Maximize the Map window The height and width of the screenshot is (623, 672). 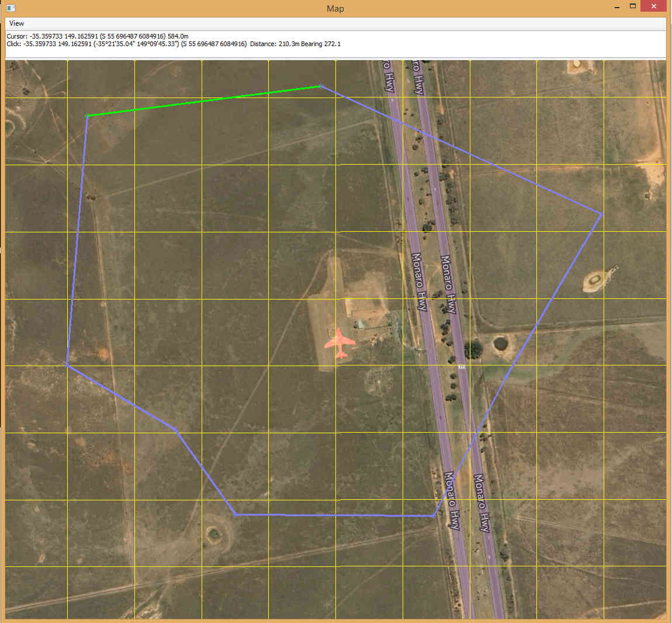632,6
